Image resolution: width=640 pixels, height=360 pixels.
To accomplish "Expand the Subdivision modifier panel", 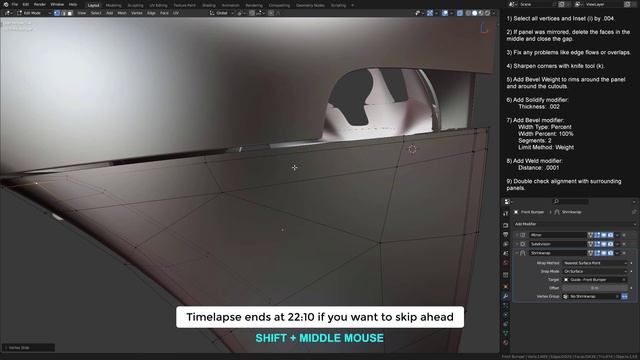I will 517,244.
